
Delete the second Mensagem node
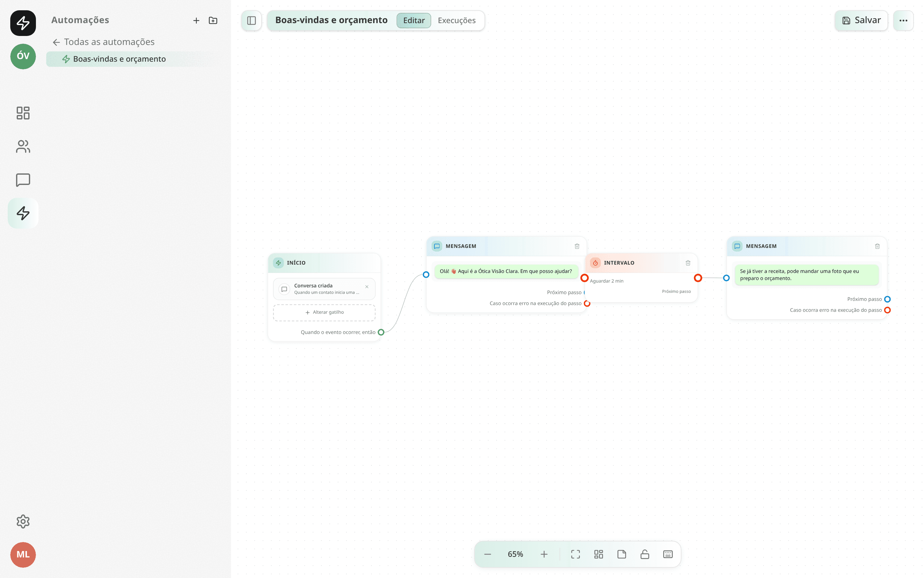point(877,246)
